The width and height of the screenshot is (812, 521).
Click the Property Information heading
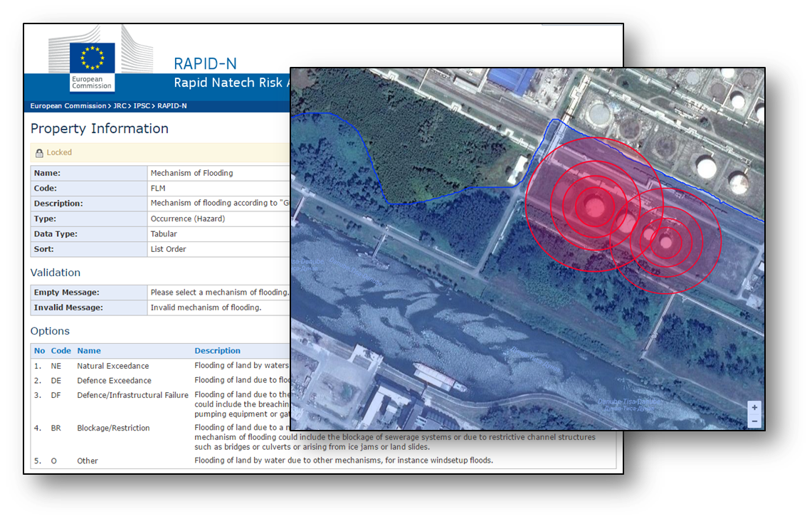100,128
